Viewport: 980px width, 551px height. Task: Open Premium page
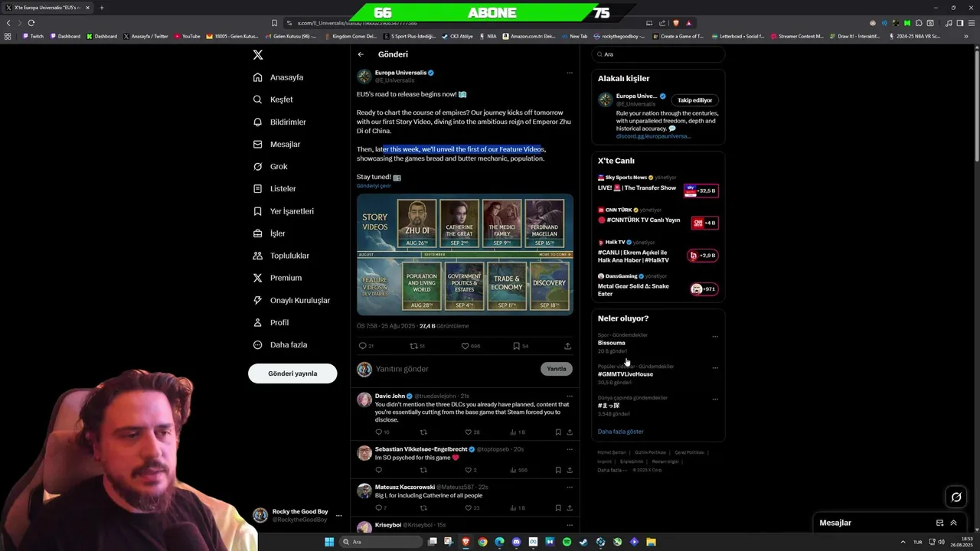coord(277,278)
